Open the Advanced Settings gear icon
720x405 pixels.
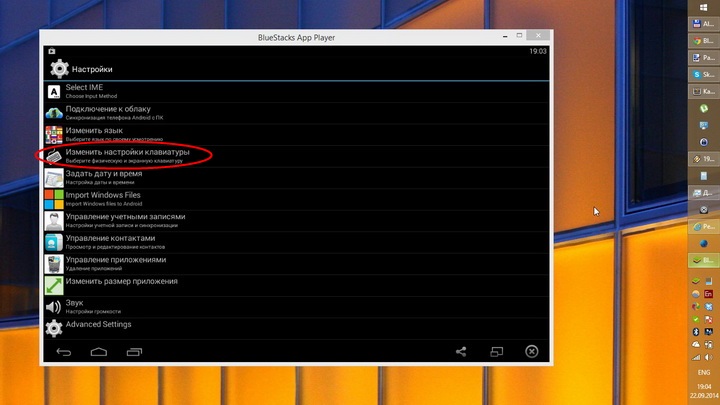point(54,328)
